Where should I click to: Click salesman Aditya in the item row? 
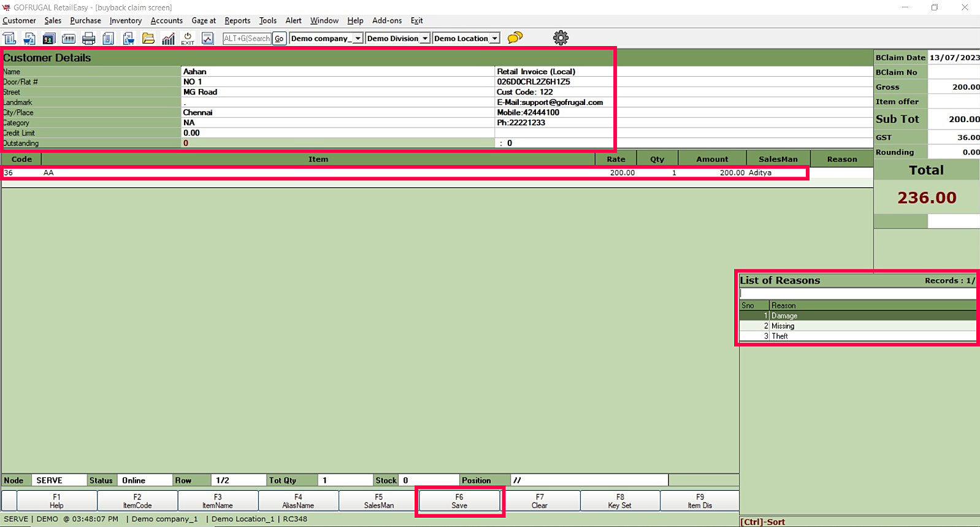(x=760, y=173)
